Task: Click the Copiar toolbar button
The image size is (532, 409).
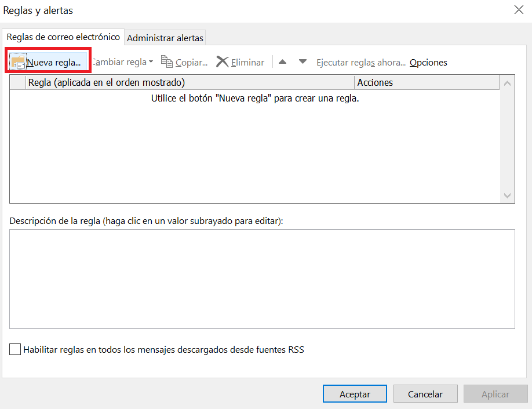Action: click(184, 62)
